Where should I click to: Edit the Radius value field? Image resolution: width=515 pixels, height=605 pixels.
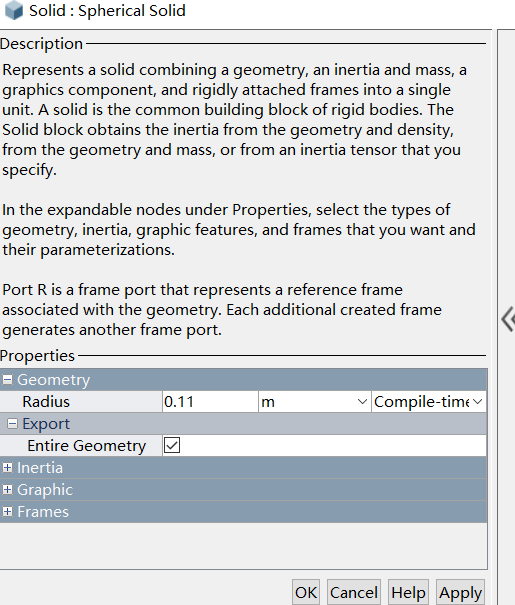tap(210, 402)
